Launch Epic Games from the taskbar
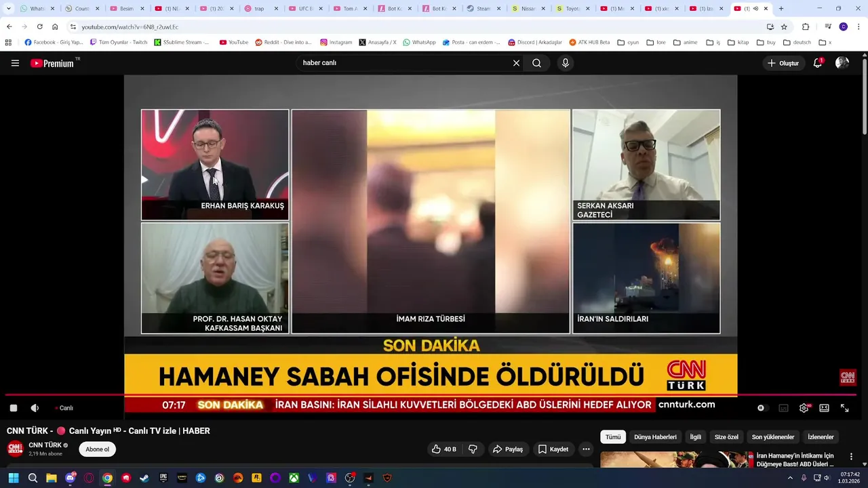 [x=163, y=478]
